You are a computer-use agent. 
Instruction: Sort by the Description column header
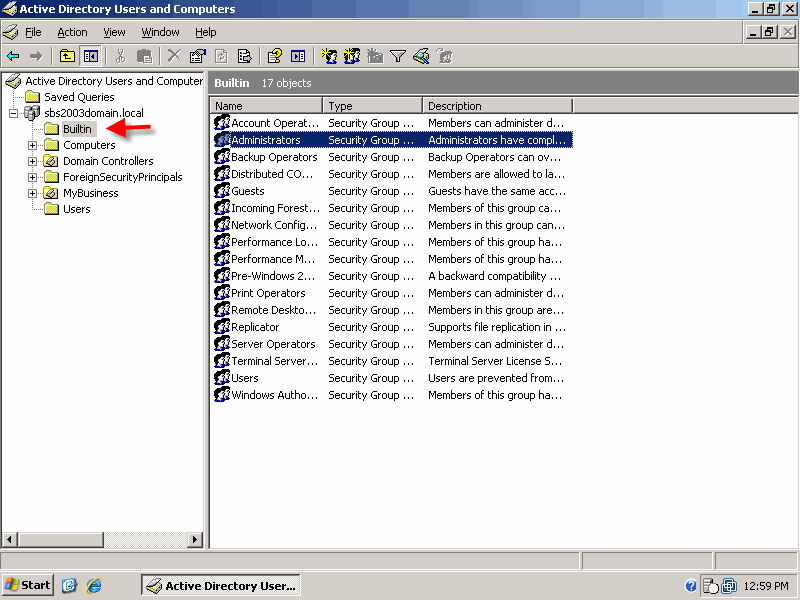coord(498,106)
